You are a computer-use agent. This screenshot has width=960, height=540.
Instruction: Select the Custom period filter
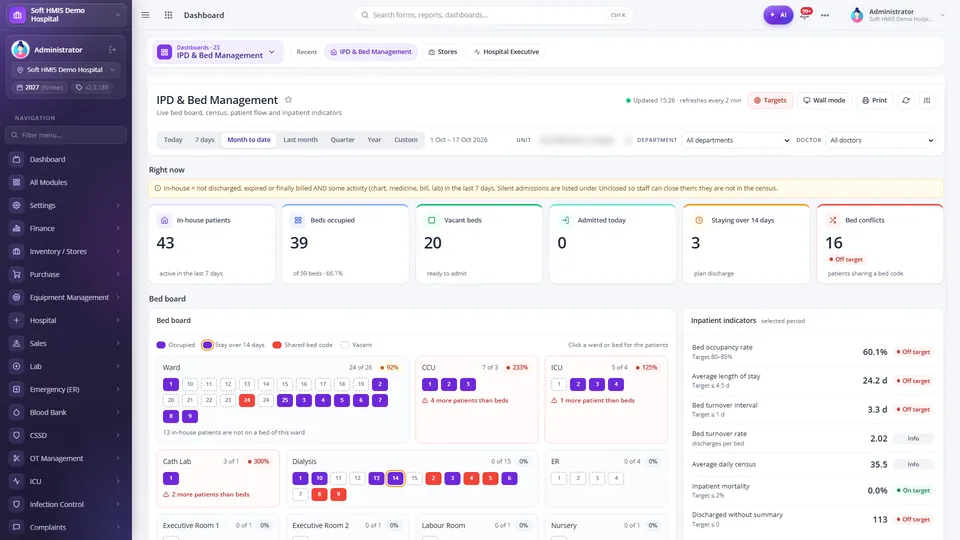point(405,140)
